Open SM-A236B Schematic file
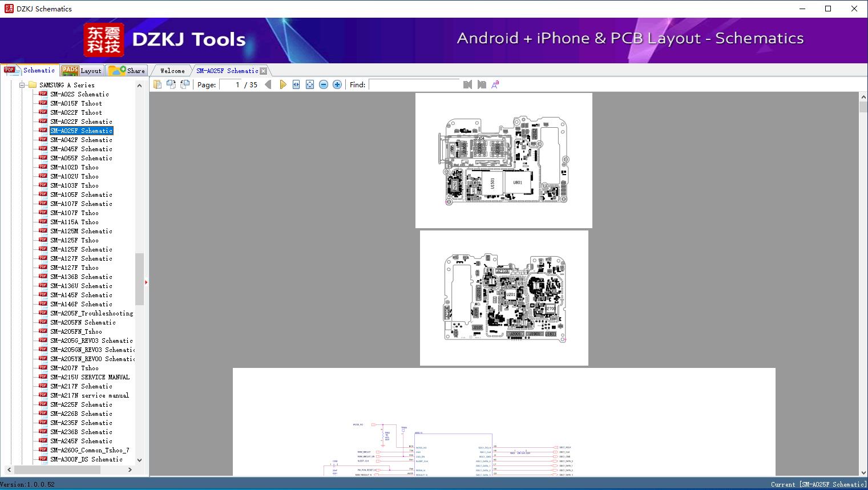Screen dimensions: 868x490 (81, 432)
